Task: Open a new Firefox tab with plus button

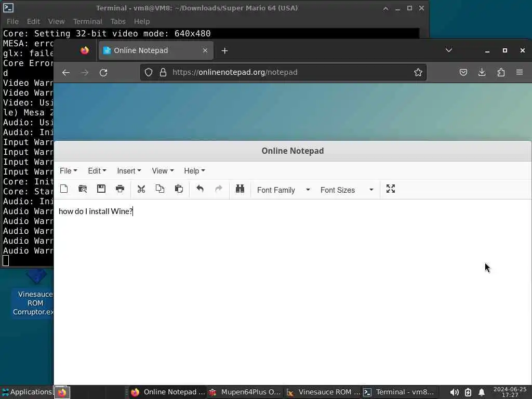Action: (224, 50)
